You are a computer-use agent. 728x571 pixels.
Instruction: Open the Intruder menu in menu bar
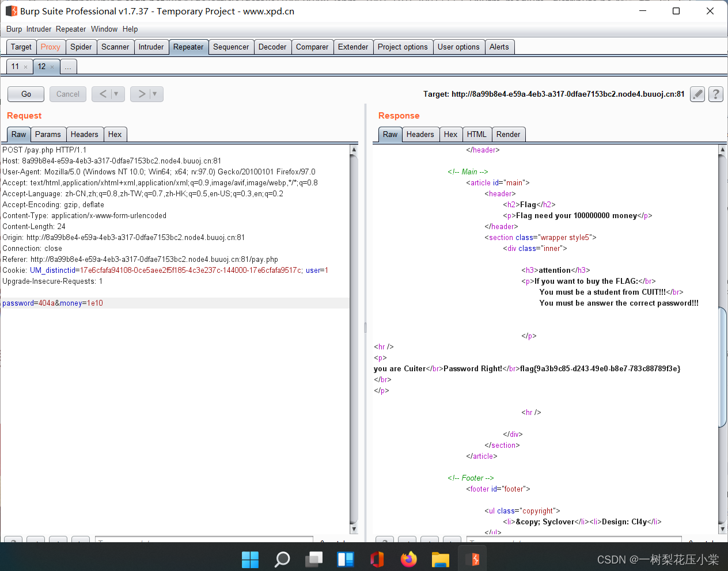tap(39, 29)
